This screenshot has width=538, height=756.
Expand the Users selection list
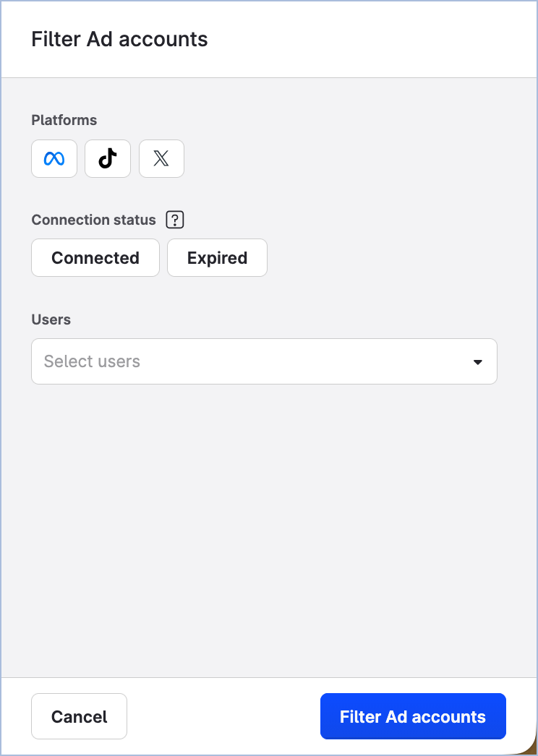[x=264, y=361]
